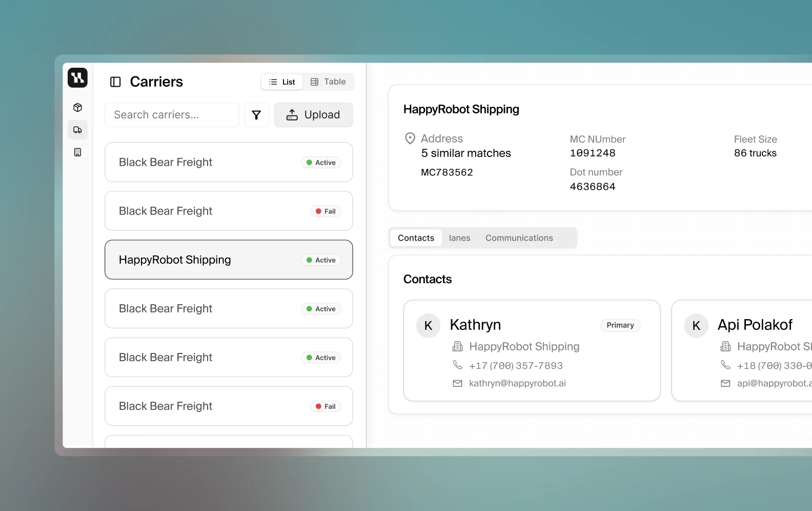Select the HappyRobot Shipping carrier row
The height and width of the screenshot is (511, 812).
(229, 260)
